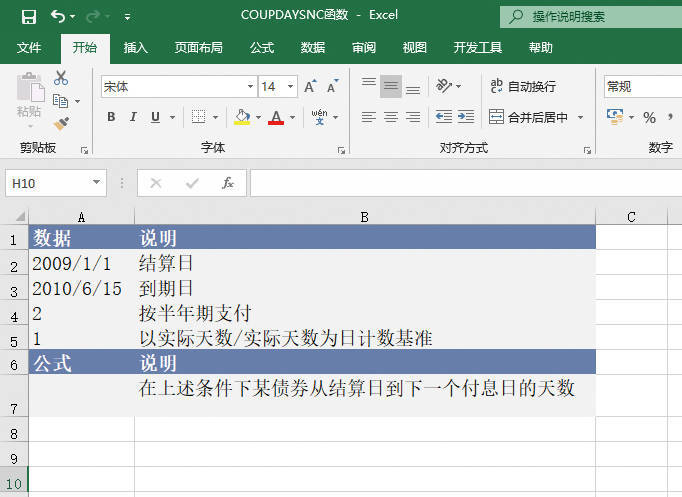Image resolution: width=682 pixels, height=497 pixels.
Task: Click the Undo arrow icon
Action: point(57,16)
